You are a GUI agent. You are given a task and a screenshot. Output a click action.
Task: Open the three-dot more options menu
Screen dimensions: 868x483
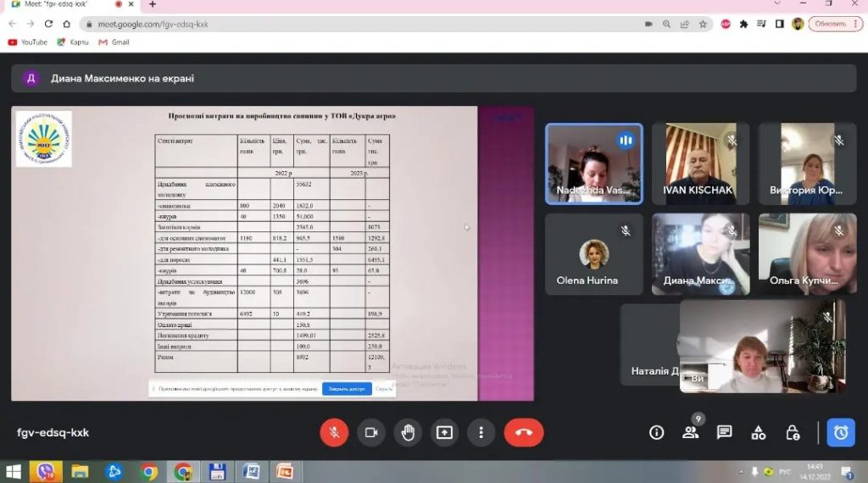(x=481, y=432)
